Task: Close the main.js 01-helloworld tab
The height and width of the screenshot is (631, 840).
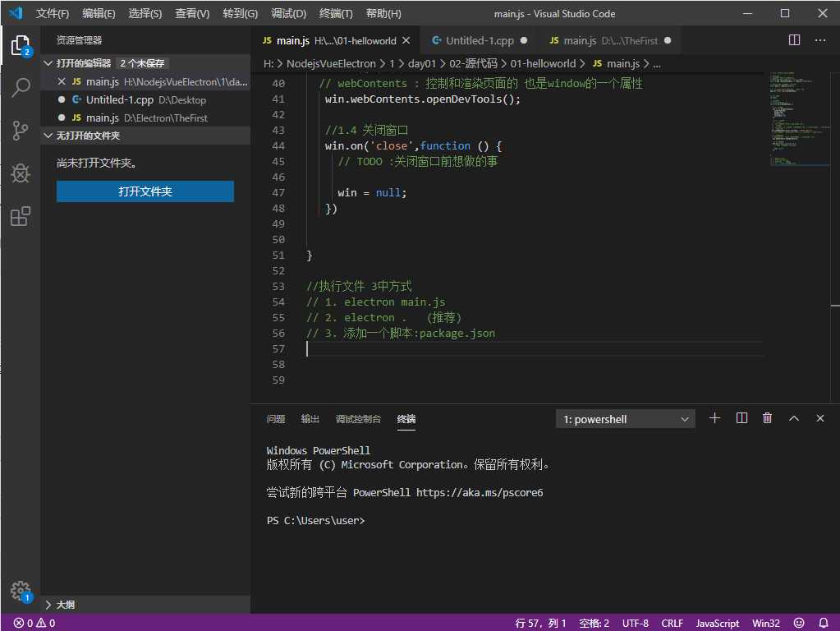Action: click(x=406, y=40)
